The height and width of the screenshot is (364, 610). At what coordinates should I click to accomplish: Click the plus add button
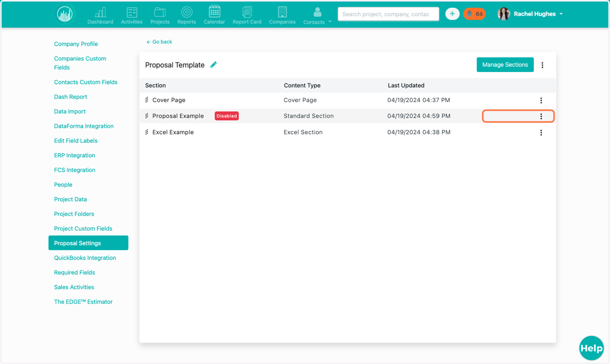tap(452, 14)
